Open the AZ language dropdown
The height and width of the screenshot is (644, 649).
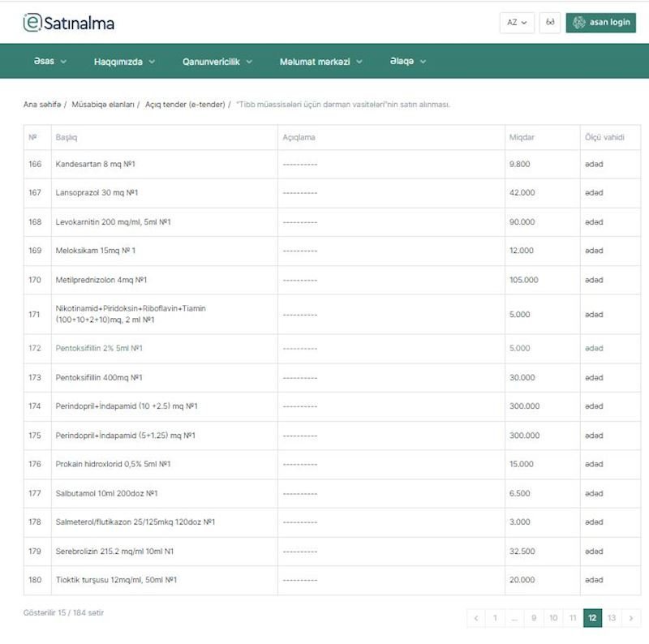coord(517,23)
